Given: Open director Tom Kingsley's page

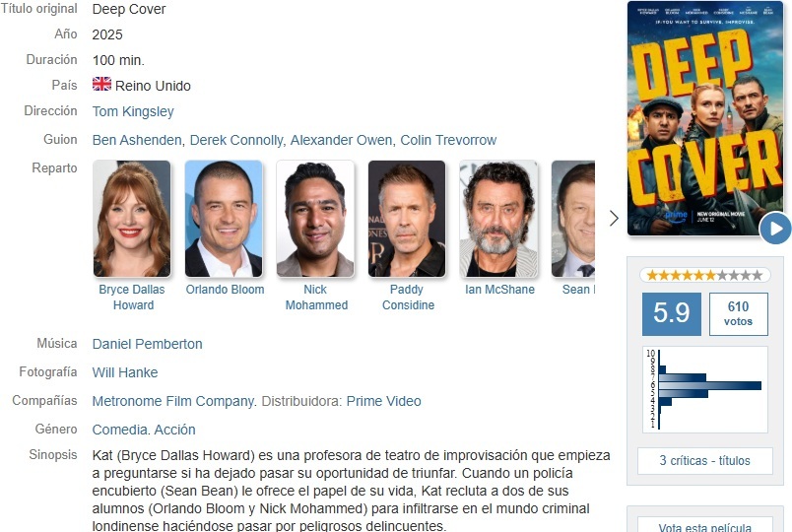Looking at the screenshot, I should (x=133, y=111).
